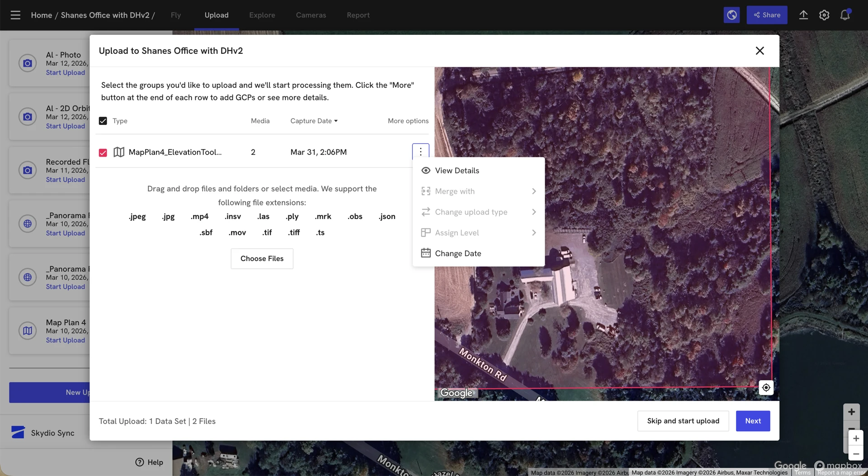
Task: Recenter map with the locate target icon
Action: (x=766, y=388)
